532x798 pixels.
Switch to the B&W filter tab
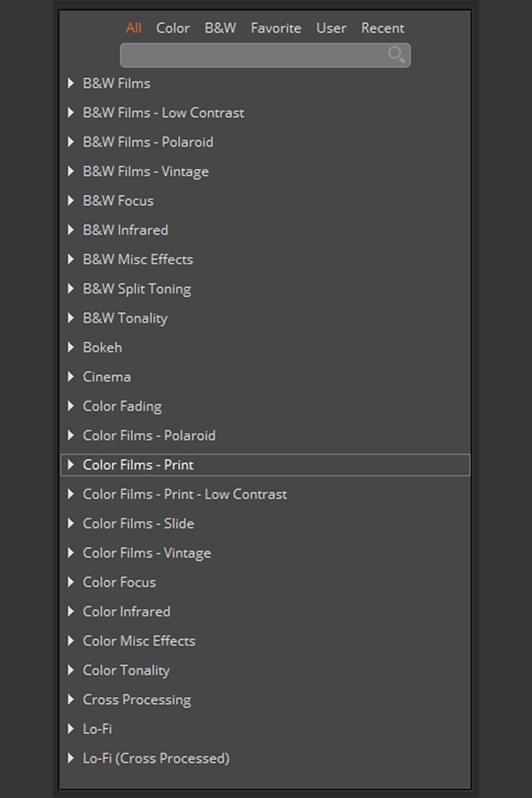click(221, 28)
